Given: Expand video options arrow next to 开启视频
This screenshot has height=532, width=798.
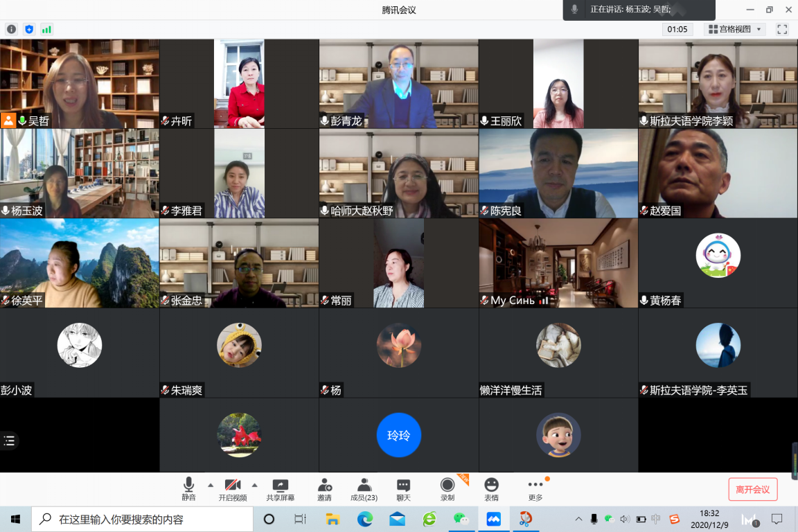Looking at the screenshot, I should coord(254,485).
